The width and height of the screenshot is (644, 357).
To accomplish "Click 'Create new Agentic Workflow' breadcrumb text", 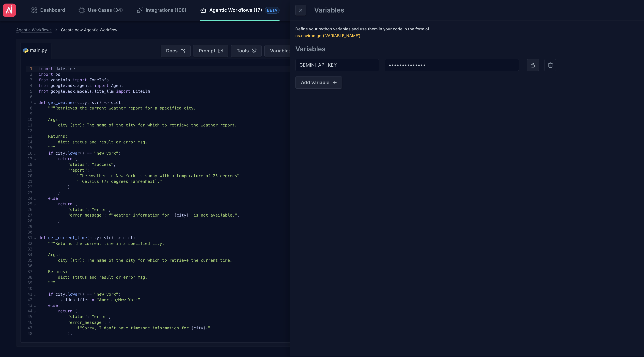I will tap(89, 30).
